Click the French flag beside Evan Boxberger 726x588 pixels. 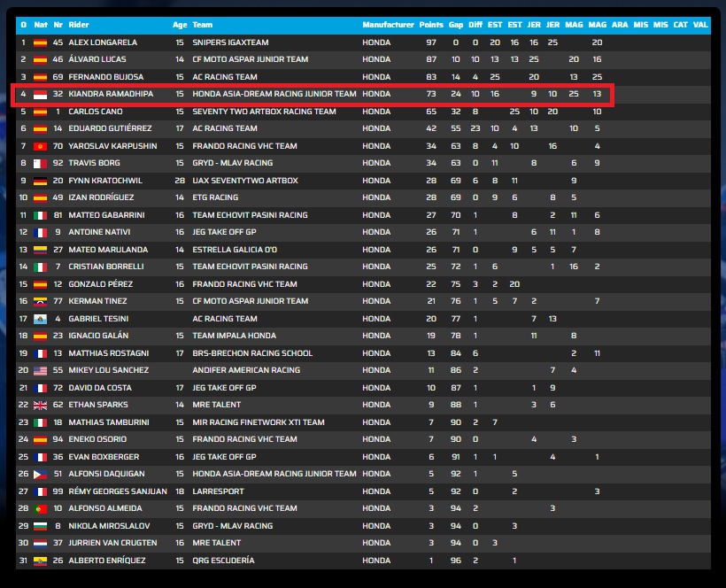point(40,458)
